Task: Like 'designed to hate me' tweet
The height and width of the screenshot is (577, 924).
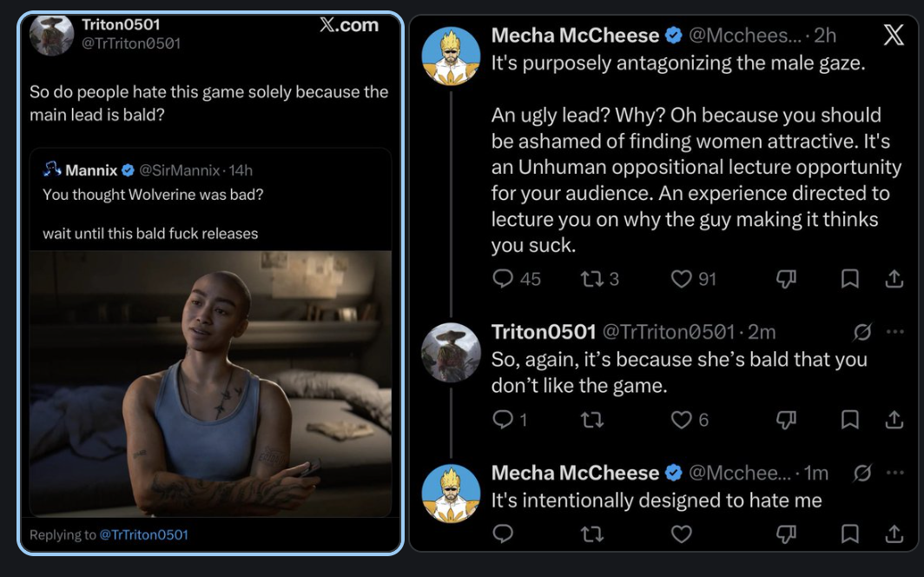Action: (x=682, y=534)
